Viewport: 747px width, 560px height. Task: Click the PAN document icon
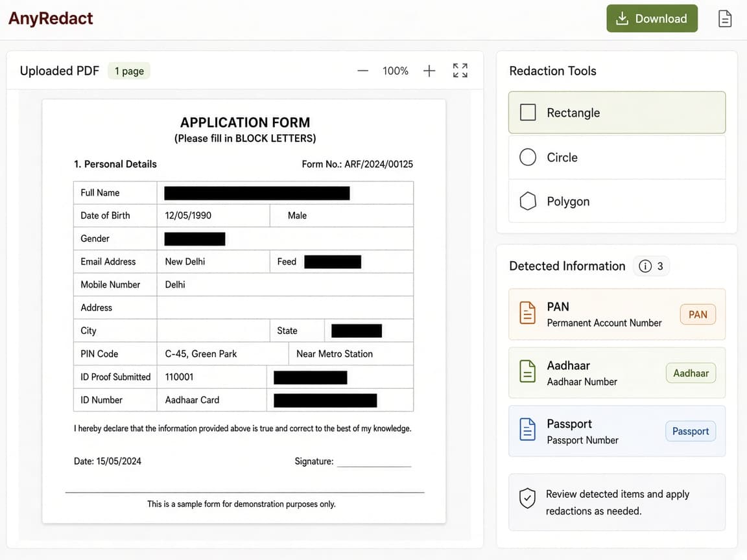[527, 313]
